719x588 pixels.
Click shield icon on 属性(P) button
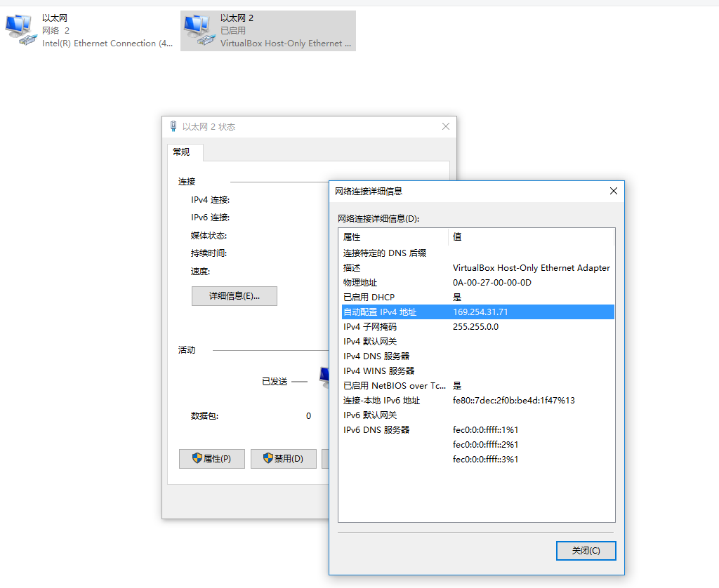tap(197, 458)
